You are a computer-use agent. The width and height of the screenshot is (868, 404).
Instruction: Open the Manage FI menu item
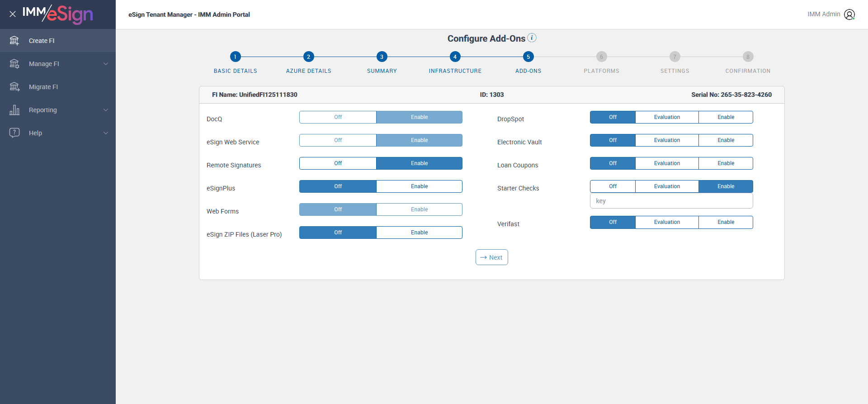58,64
